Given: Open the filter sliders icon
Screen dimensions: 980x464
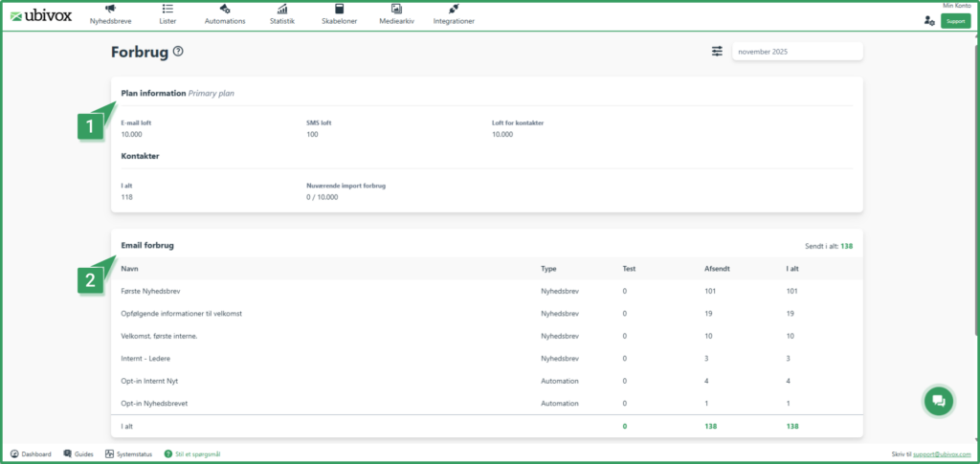Looking at the screenshot, I should pyautogui.click(x=717, y=52).
